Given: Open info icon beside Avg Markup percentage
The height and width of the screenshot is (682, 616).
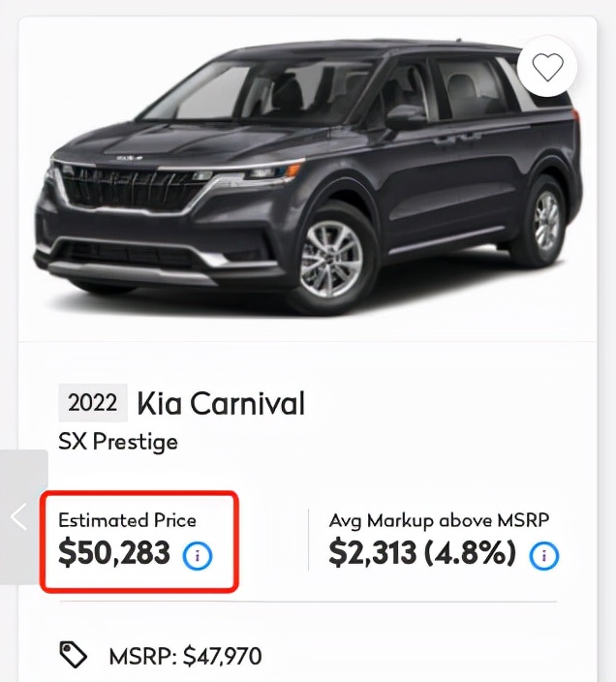Looking at the screenshot, I should tap(545, 555).
